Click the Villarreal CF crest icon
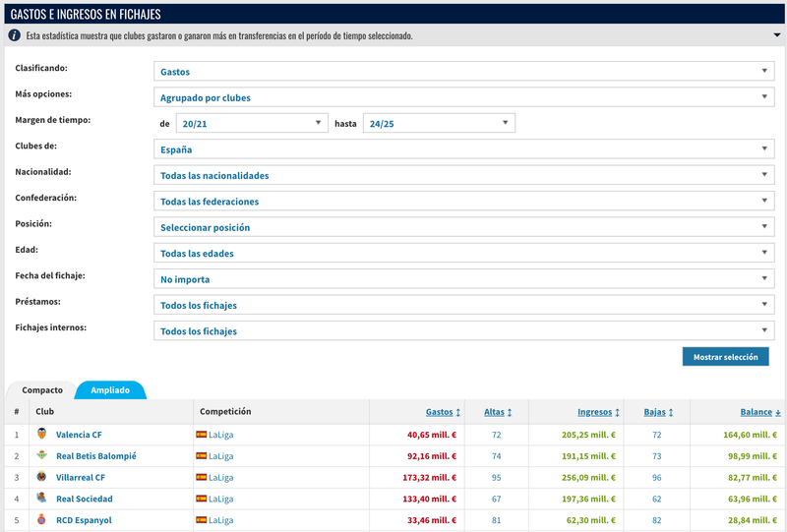 point(41,477)
